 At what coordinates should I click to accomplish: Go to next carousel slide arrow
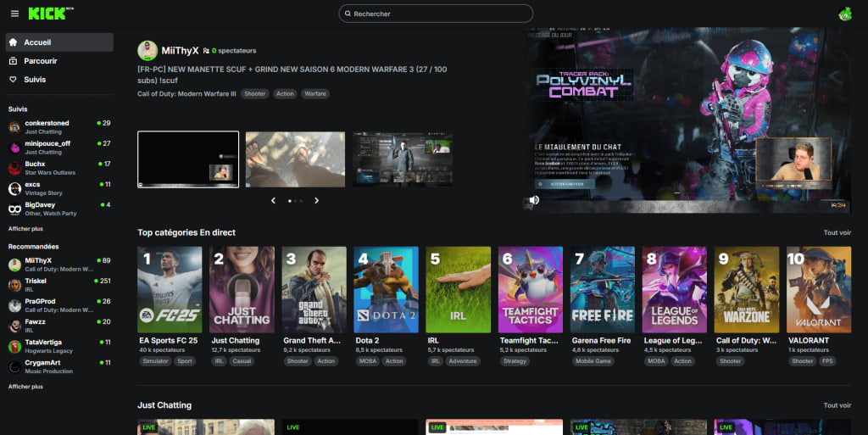click(x=317, y=200)
